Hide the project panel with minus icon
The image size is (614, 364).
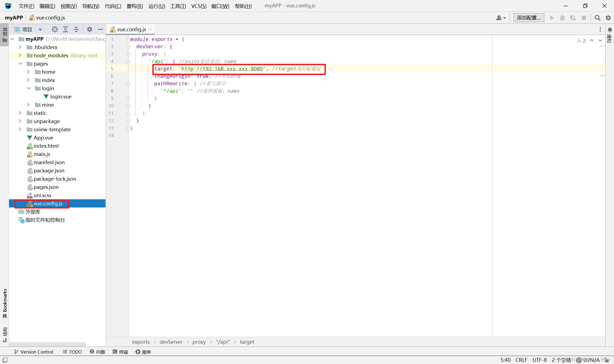(x=100, y=29)
